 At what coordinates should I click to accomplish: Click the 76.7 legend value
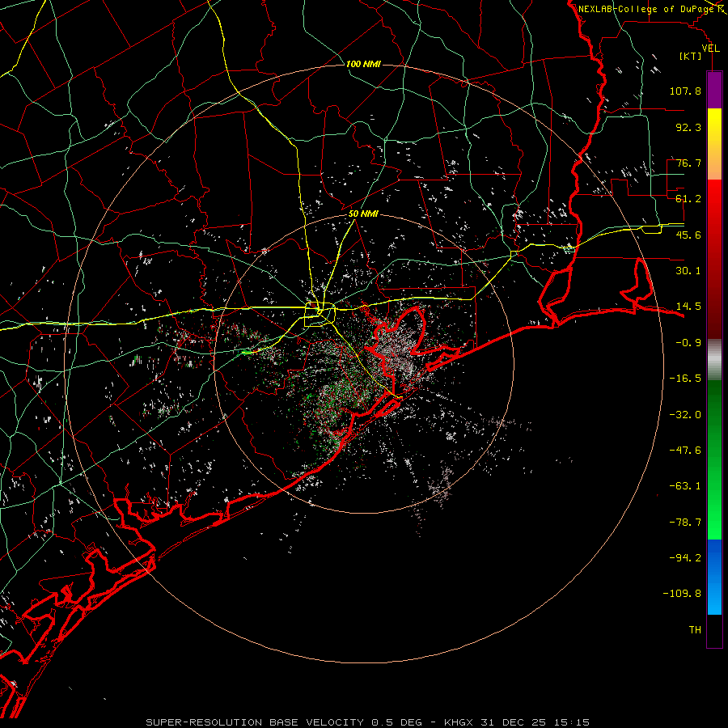[x=688, y=163]
